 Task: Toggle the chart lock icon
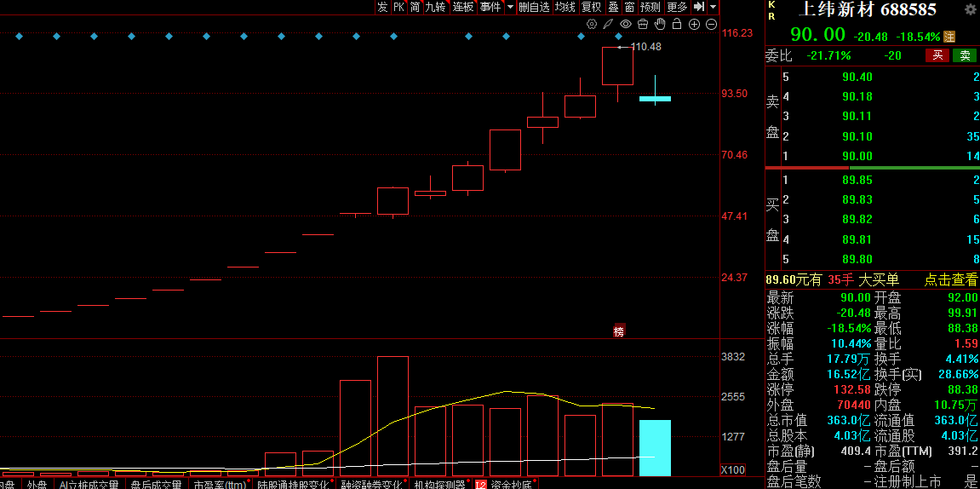[x=677, y=25]
